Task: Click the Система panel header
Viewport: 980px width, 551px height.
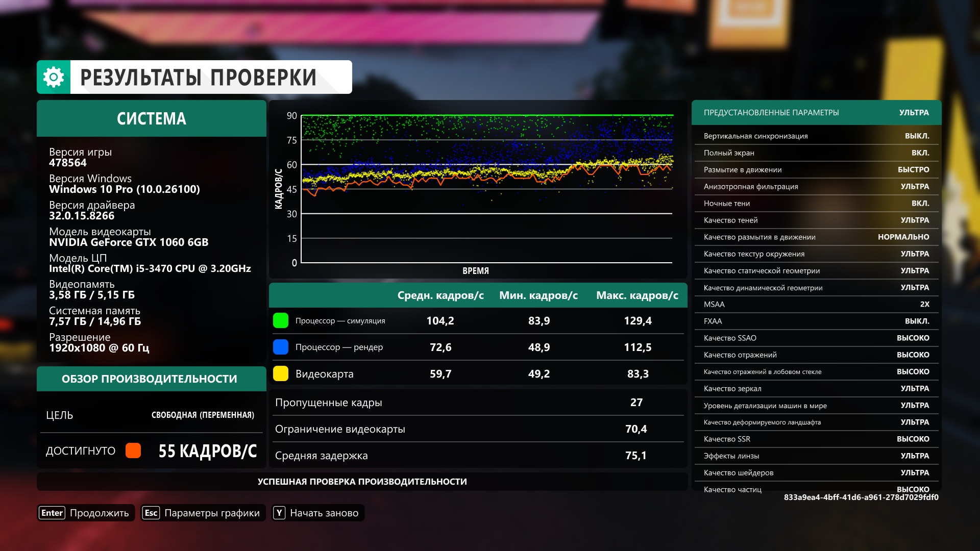Action: (x=152, y=118)
